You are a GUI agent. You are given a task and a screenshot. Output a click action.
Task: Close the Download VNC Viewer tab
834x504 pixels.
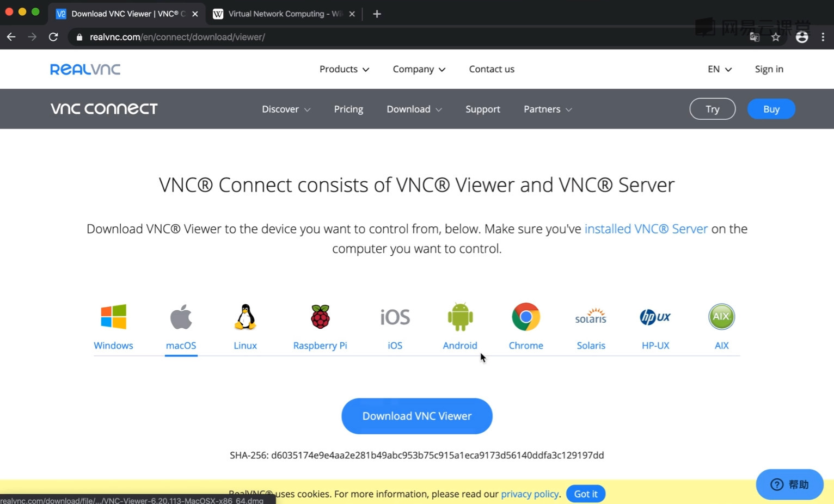point(195,14)
